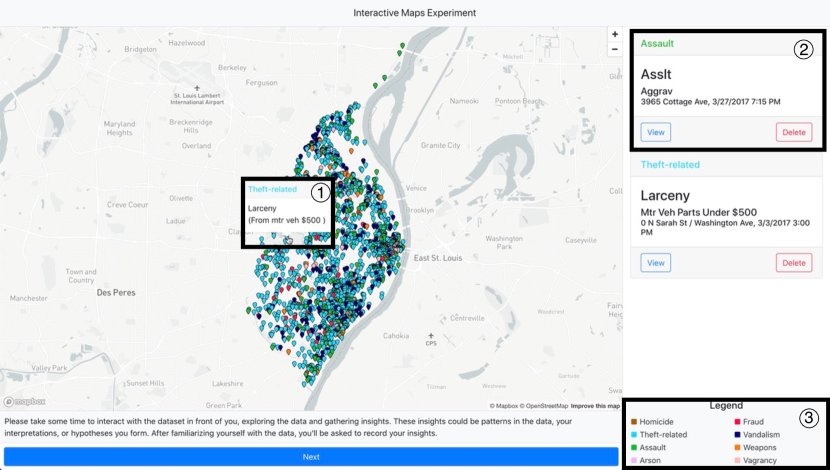Click the Mapbox logo on map
Viewport: 830px width, 470px height.
click(24, 402)
